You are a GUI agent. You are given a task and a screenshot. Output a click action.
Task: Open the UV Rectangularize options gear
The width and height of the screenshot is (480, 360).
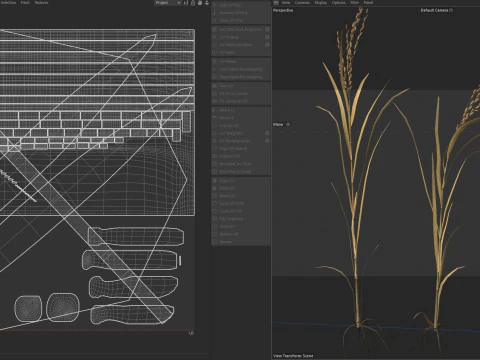[x=267, y=141]
